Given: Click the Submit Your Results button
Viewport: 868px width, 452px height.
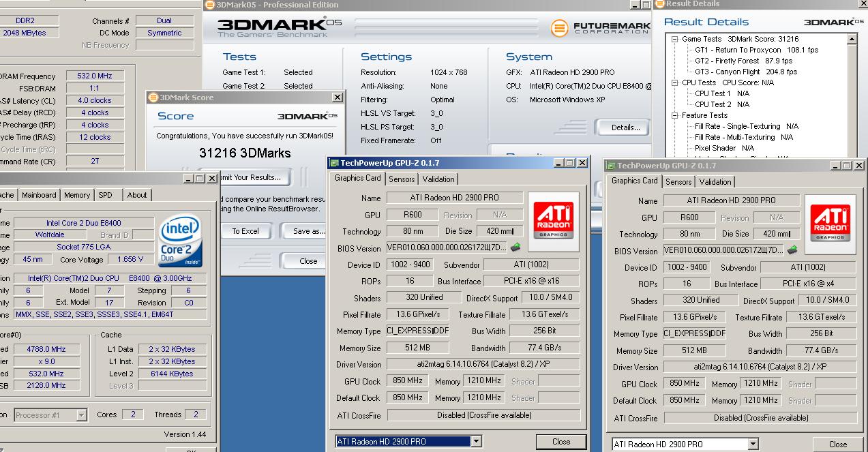Looking at the screenshot, I should (x=250, y=177).
